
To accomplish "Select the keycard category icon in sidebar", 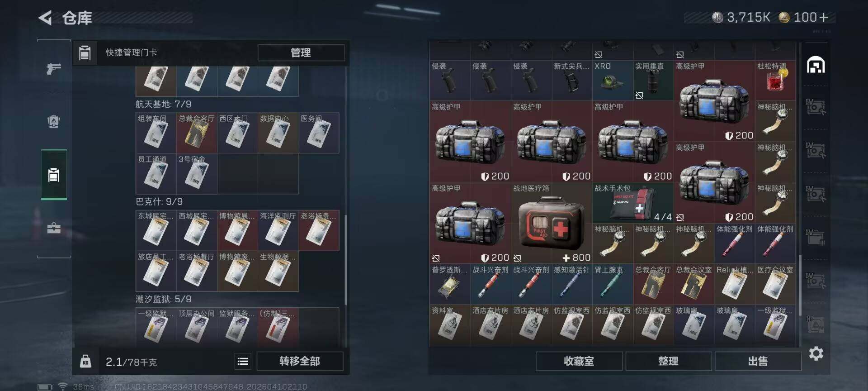I will click(x=54, y=175).
